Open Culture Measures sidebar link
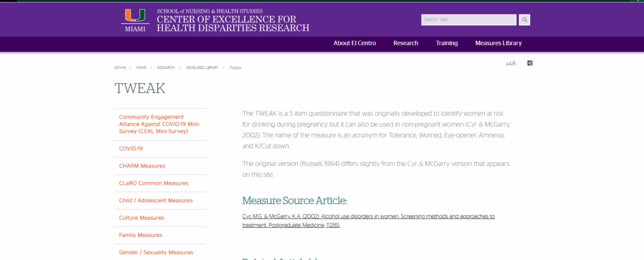This screenshot has height=260, width=644. (x=142, y=218)
